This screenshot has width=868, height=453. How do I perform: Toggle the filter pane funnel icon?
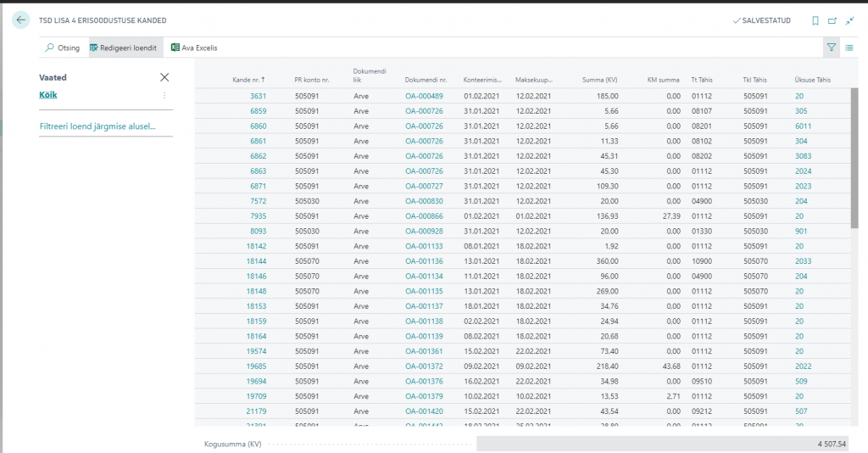832,48
